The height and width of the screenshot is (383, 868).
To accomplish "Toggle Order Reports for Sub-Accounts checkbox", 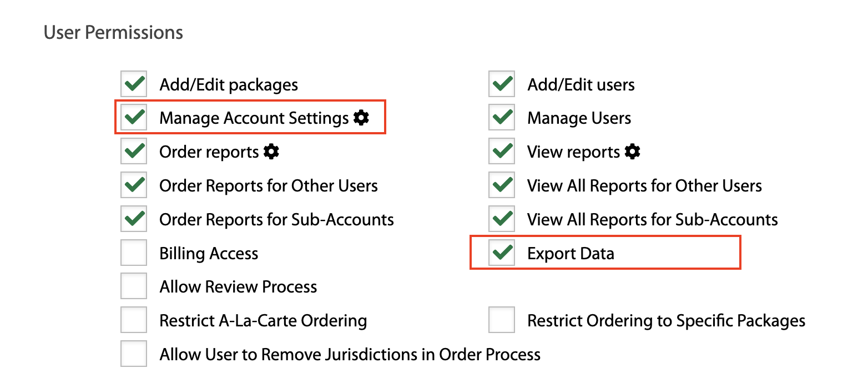I will (134, 219).
